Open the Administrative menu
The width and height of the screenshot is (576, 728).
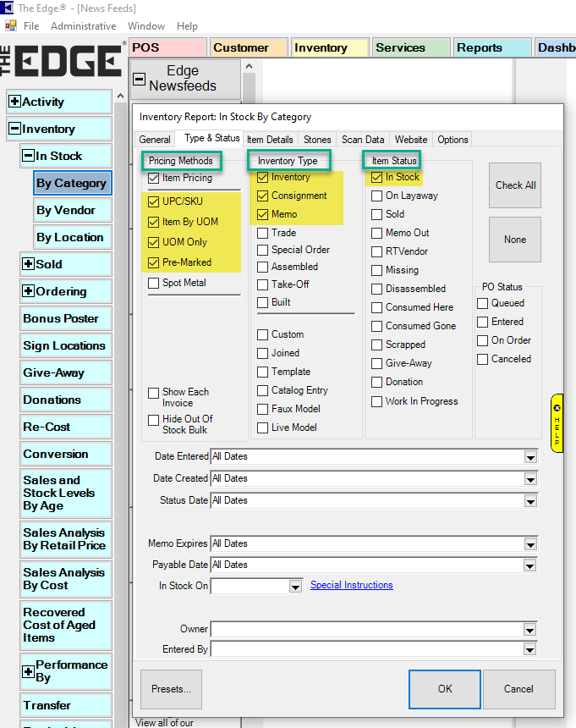83,26
